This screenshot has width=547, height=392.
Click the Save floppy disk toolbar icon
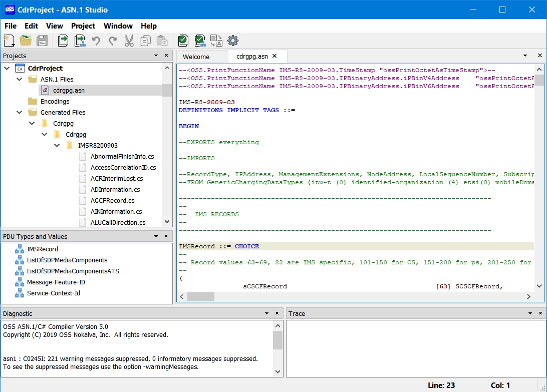(42, 41)
